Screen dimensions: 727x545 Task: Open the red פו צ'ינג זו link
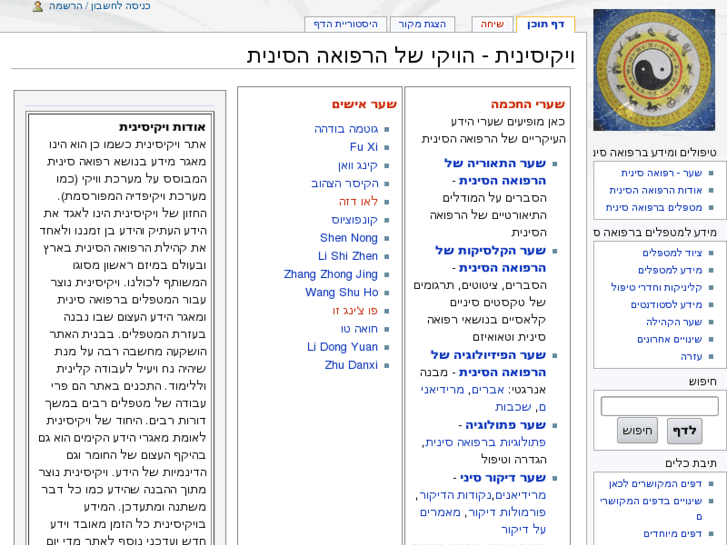tap(355, 310)
